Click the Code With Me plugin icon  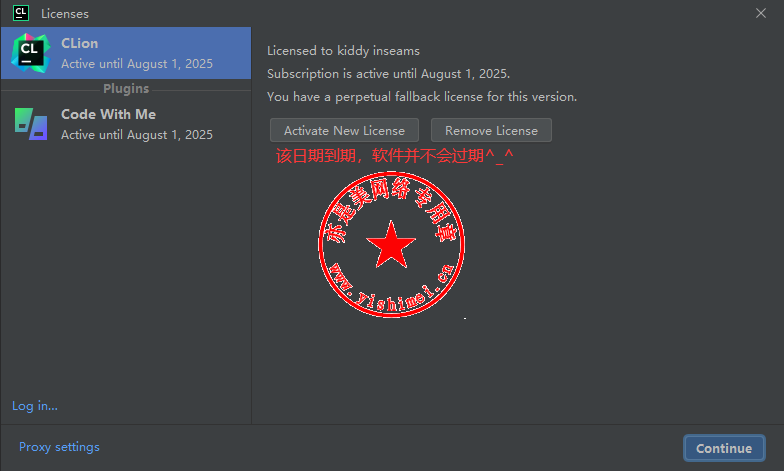click(x=31, y=124)
